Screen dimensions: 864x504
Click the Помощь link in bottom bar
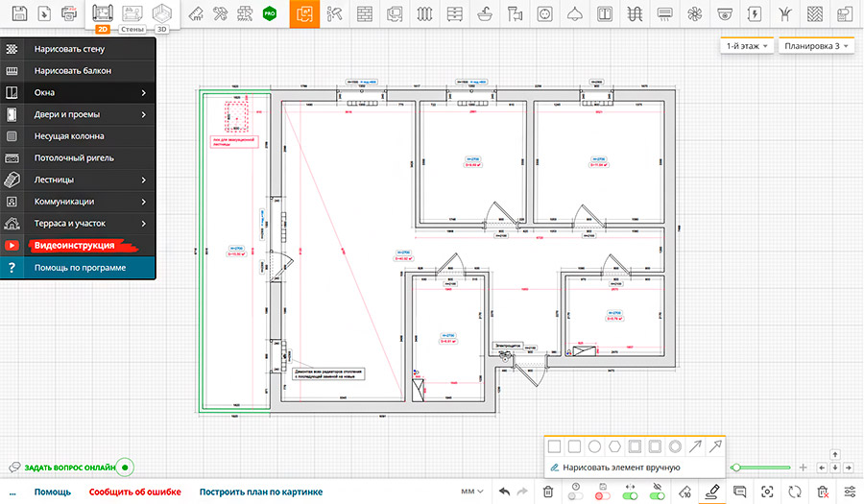click(x=53, y=492)
